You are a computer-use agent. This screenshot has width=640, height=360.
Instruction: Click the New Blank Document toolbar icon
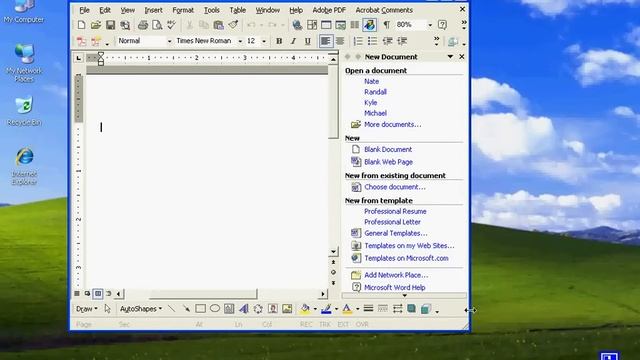81,25
